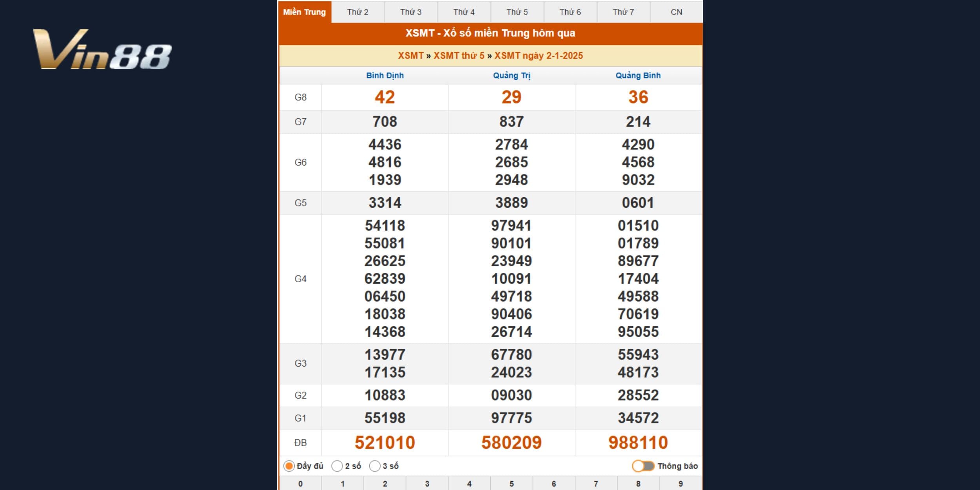Screen dimensions: 980x490
Task: Open the XSMT breadcrumb link
Action: [x=411, y=56]
